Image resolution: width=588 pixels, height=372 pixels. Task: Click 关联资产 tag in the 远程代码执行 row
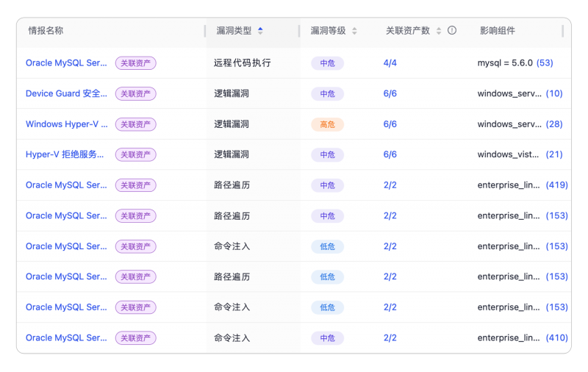(x=136, y=63)
